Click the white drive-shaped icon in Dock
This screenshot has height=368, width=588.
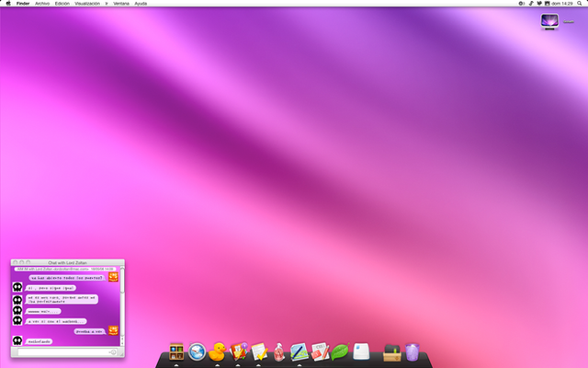coord(361,351)
